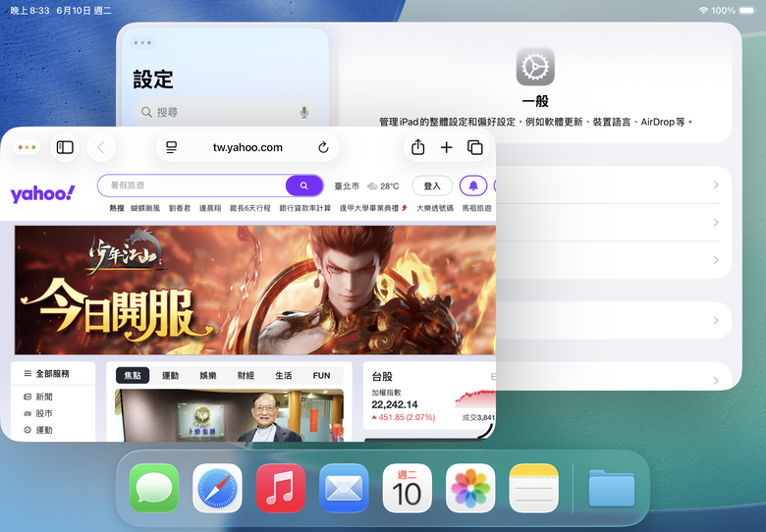Open 股市 in Yahoo sidebar
The image size is (766, 532).
point(38,413)
